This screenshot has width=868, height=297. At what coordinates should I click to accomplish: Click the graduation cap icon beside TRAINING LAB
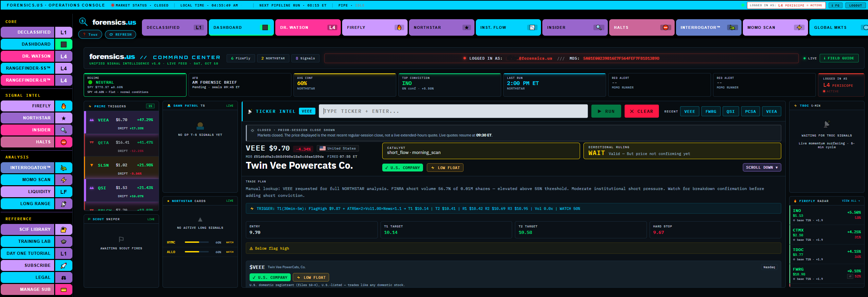point(64,241)
